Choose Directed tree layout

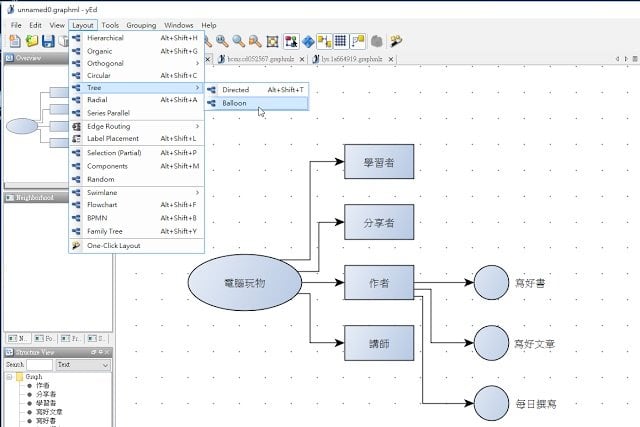tap(236, 90)
